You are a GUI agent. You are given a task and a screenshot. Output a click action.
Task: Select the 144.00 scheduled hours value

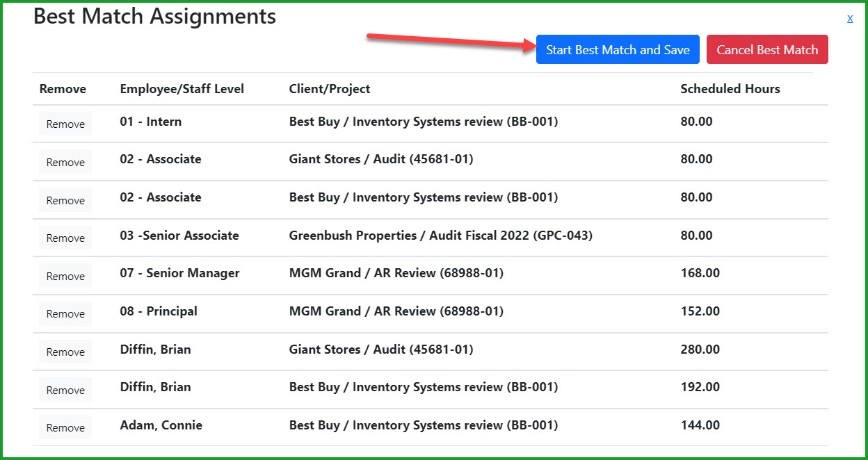(700, 425)
